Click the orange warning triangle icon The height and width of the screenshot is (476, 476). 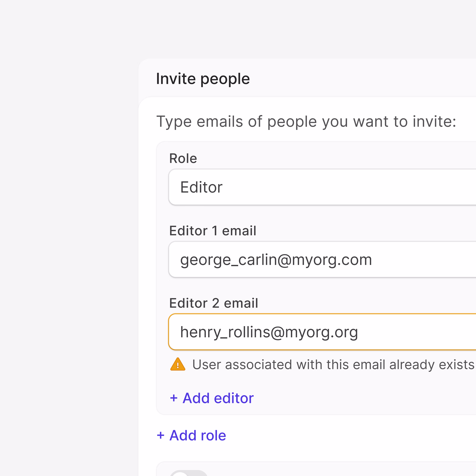coord(178,364)
